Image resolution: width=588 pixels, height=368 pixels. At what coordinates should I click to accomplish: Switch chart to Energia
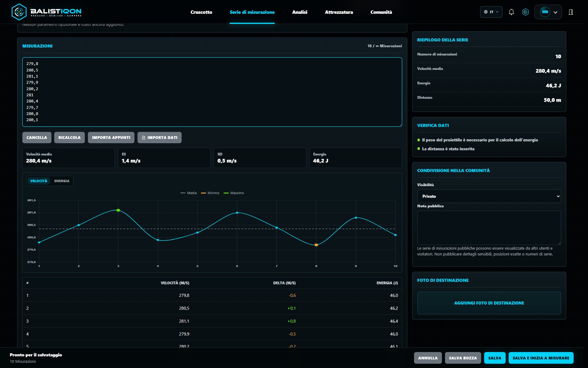(62, 181)
